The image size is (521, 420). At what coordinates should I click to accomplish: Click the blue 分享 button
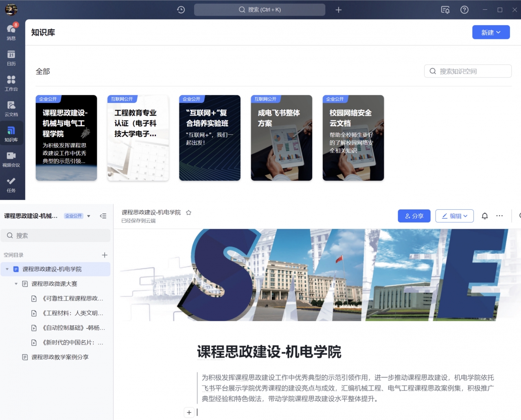tap(414, 216)
